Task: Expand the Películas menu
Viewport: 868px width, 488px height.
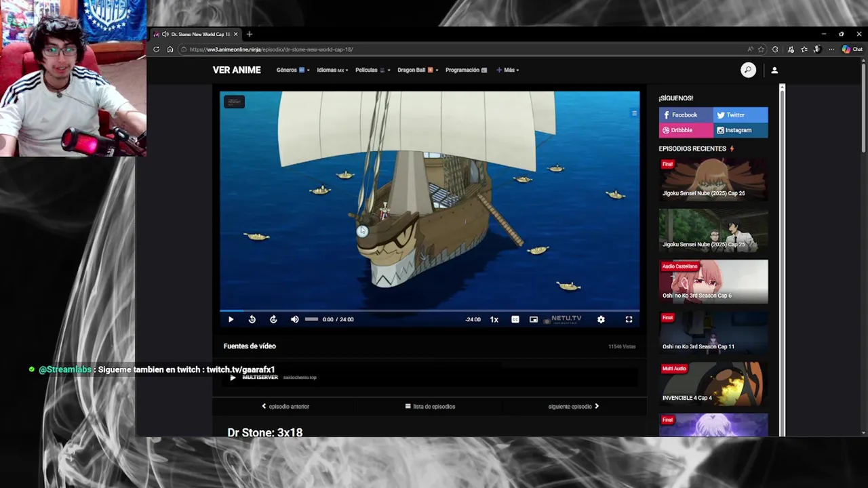Action: (x=373, y=70)
